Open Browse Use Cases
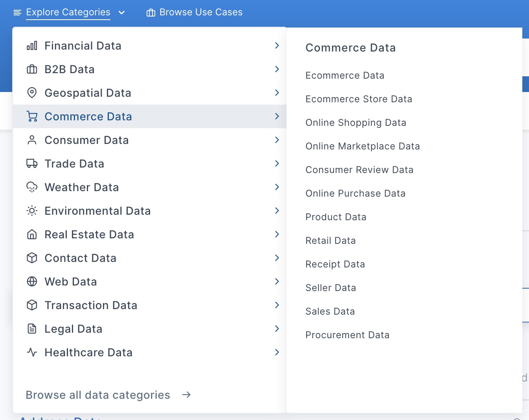This screenshot has height=420, width=529. tap(194, 12)
